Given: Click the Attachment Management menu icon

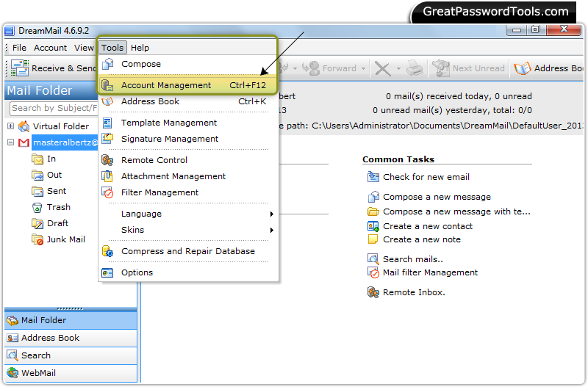Looking at the screenshot, I should click(x=107, y=176).
